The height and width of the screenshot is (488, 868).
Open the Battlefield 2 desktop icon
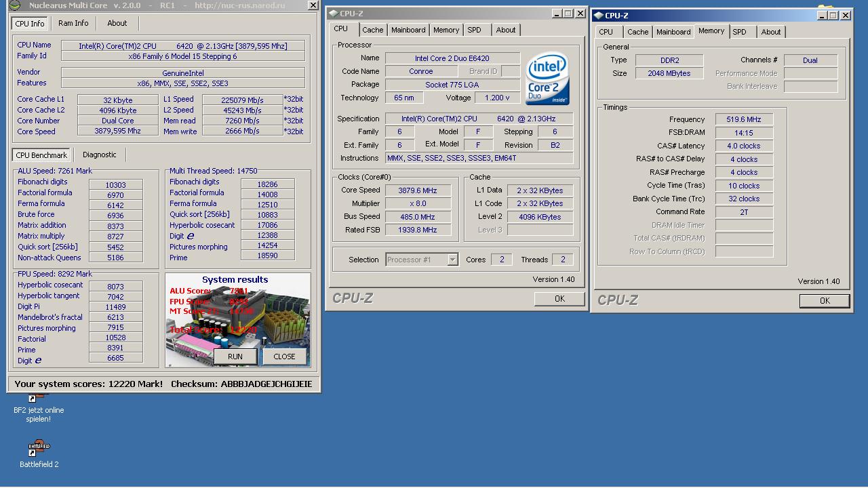pyautogui.click(x=39, y=454)
